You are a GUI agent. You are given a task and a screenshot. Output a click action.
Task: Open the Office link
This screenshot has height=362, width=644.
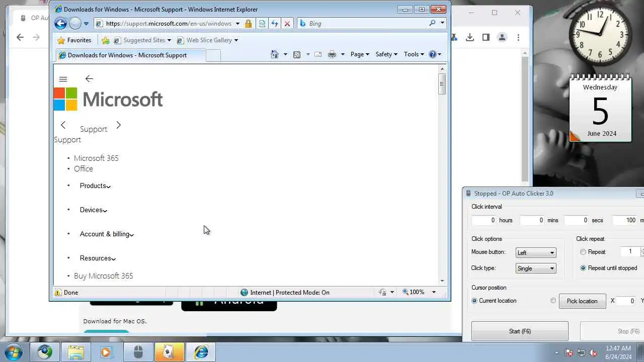[x=84, y=168]
